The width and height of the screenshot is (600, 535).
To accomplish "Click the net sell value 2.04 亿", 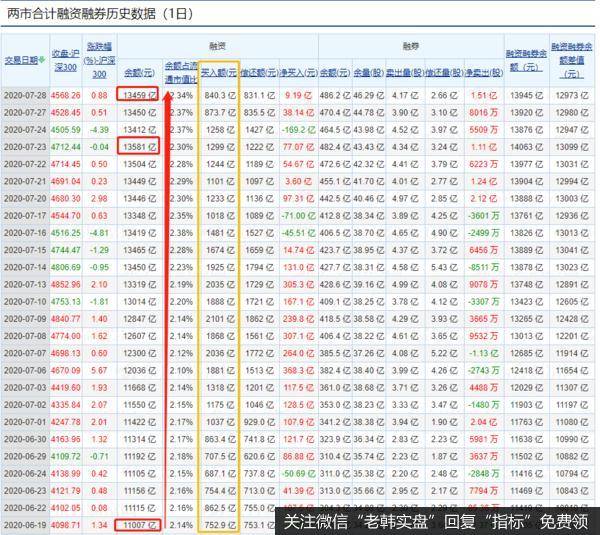I will pyautogui.click(x=484, y=422).
